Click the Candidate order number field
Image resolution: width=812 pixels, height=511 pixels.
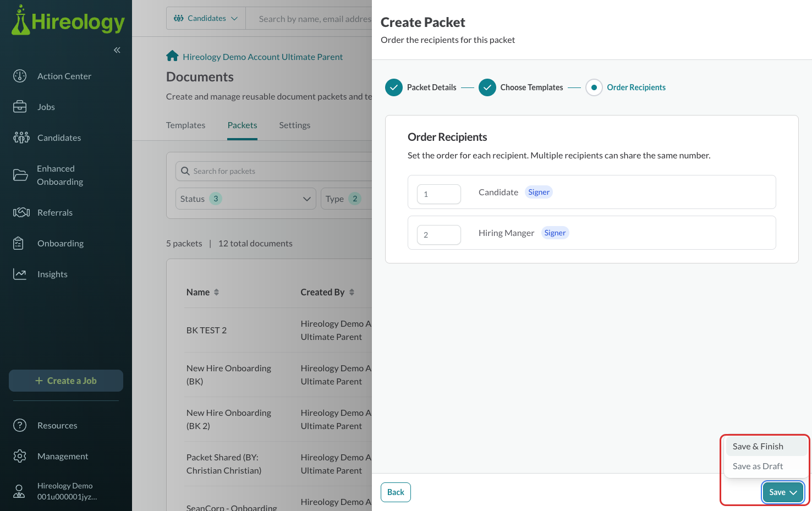point(439,194)
